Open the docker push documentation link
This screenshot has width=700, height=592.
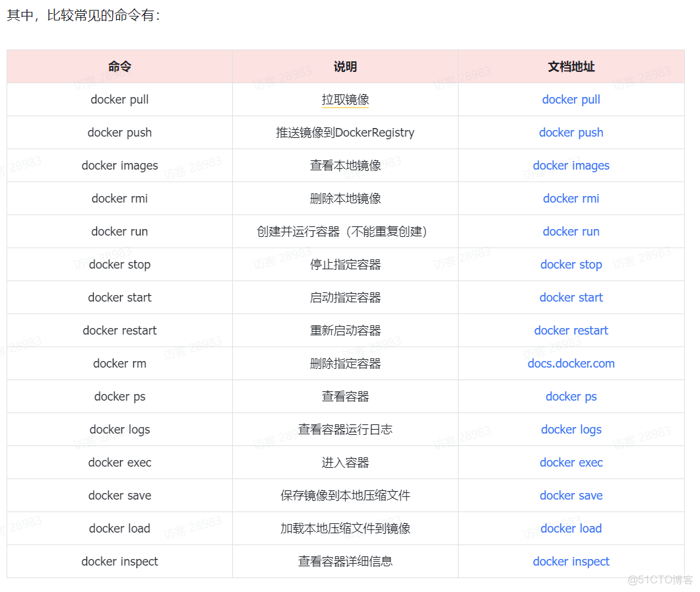(x=571, y=132)
